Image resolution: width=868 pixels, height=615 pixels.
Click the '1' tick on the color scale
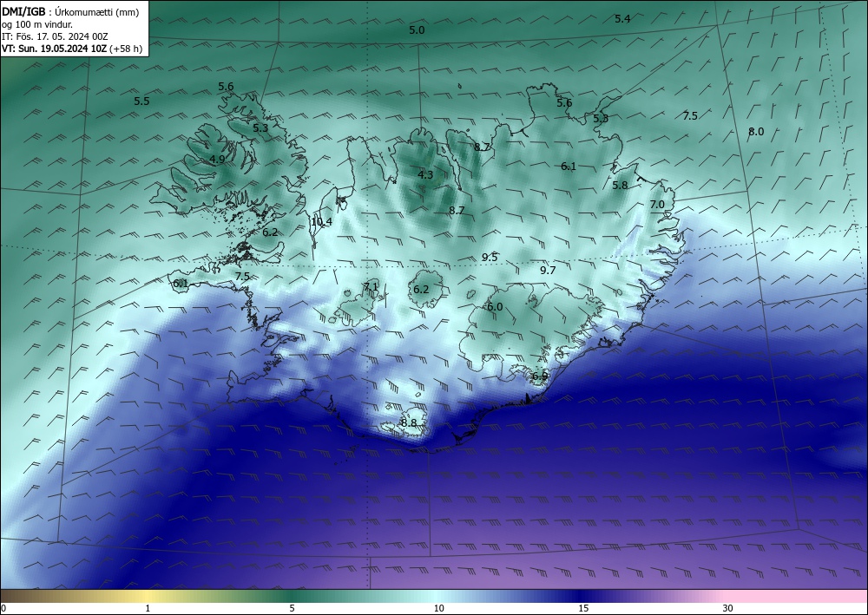click(x=148, y=608)
